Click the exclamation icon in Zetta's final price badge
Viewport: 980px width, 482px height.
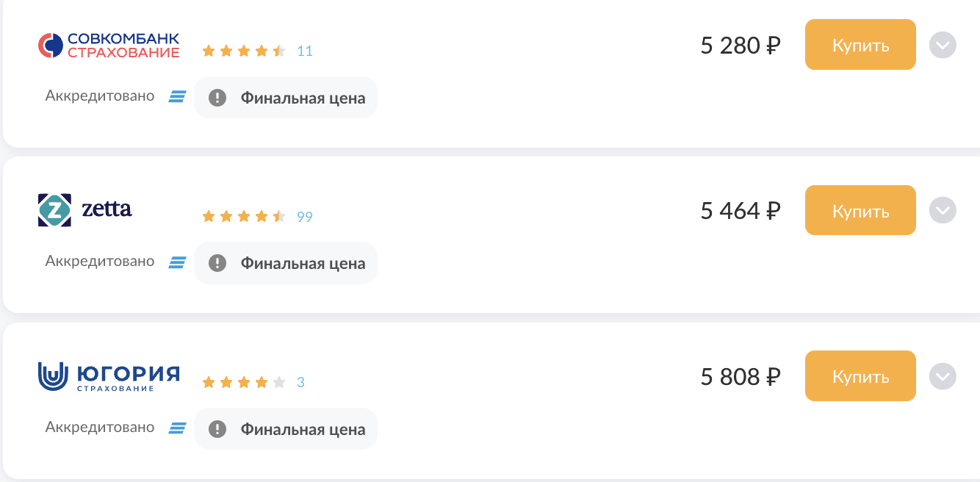click(217, 263)
